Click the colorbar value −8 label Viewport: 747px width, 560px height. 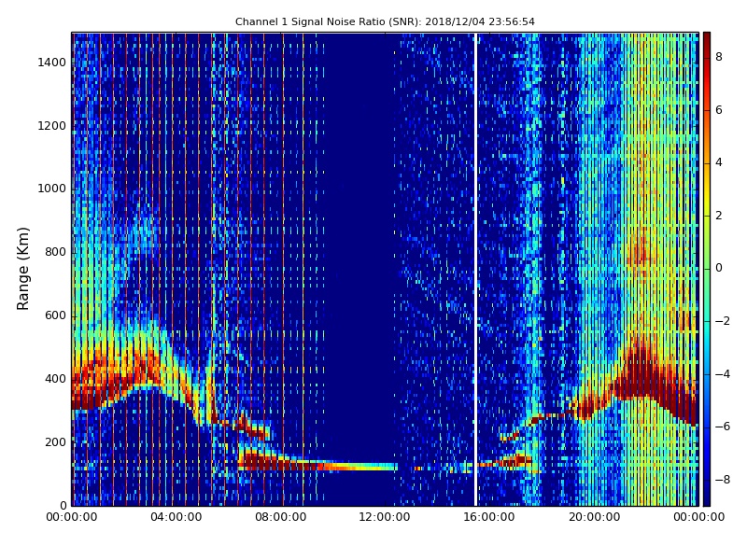point(722,480)
